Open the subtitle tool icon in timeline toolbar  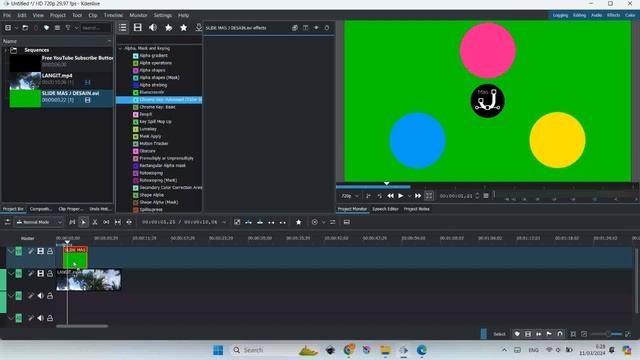point(347,222)
